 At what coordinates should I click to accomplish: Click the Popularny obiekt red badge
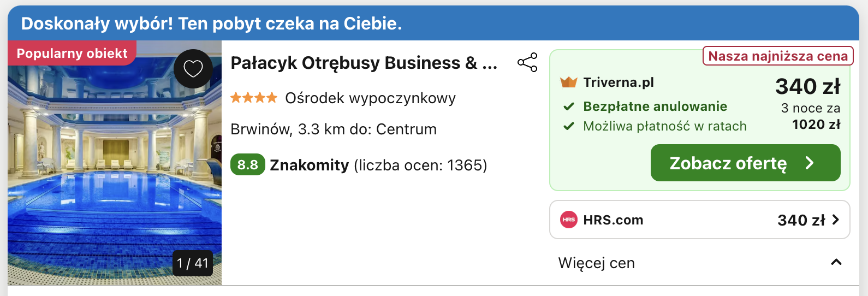click(x=72, y=53)
